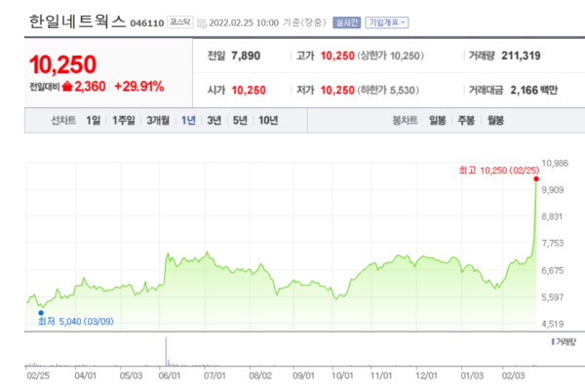Click the 전일 value 7,890
The image size is (585, 392).
tap(246, 56)
